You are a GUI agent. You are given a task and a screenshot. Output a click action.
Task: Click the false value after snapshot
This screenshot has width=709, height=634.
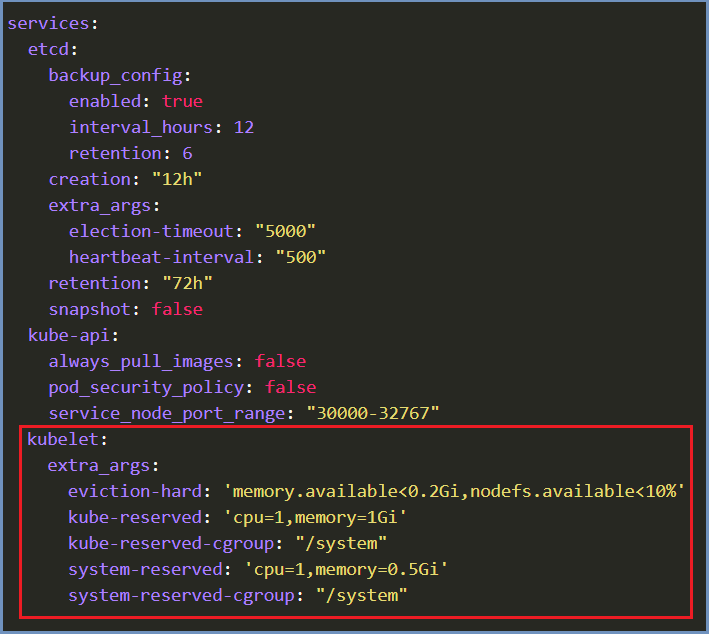point(177,309)
